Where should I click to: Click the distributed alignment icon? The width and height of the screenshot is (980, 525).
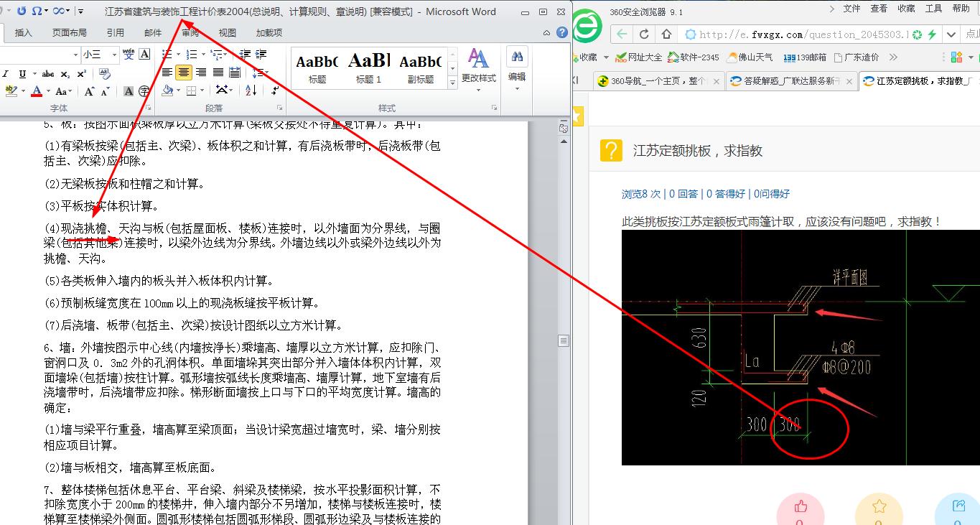pos(235,72)
